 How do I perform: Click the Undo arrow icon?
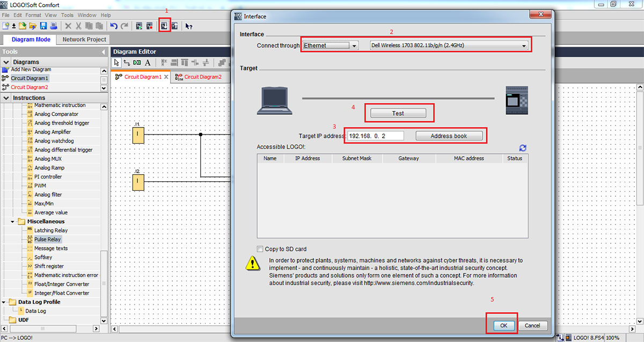pos(114,26)
